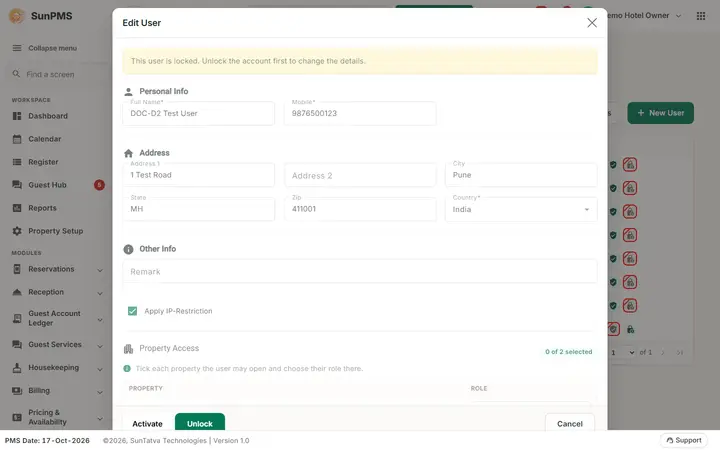Viewport: 720px width, 450px height.
Task: Click the Remark input field
Action: [360, 271]
